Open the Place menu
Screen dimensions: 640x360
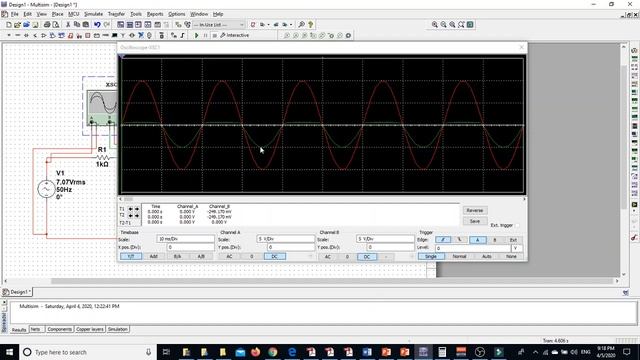click(57, 14)
